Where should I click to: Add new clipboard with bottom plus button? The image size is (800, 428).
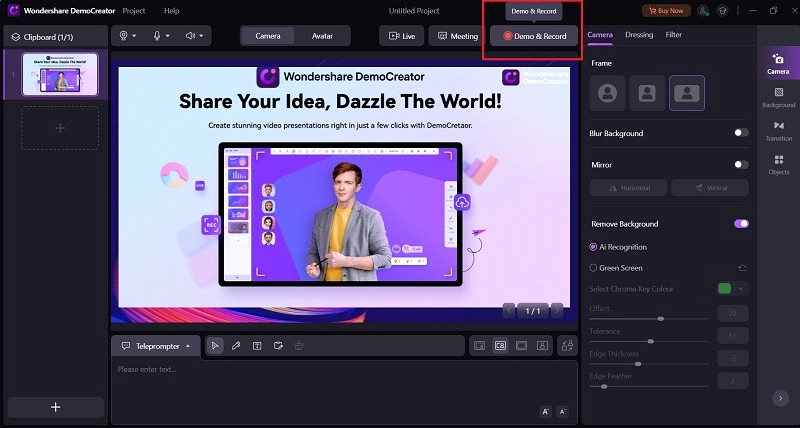point(56,407)
